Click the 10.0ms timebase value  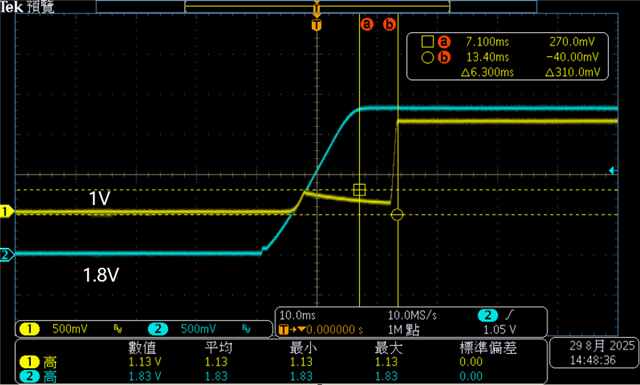(x=298, y=315)
